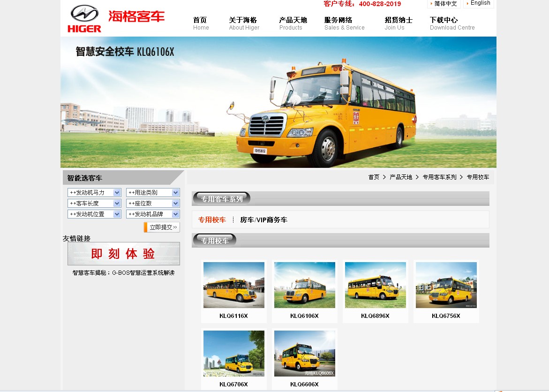Expand the 用途类别 dropdown
The height and width of the screenshot is (392, 549).
(153, 193)
